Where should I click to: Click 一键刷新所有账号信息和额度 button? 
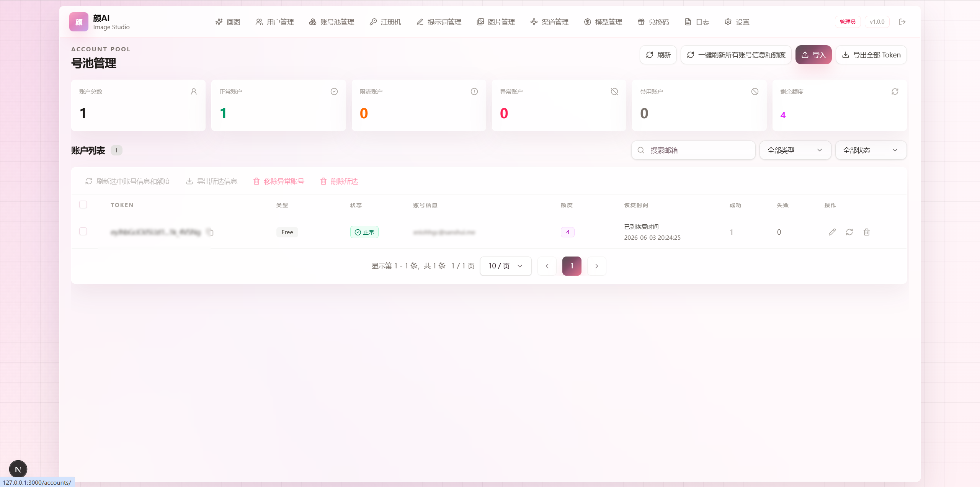pos(736,55)
